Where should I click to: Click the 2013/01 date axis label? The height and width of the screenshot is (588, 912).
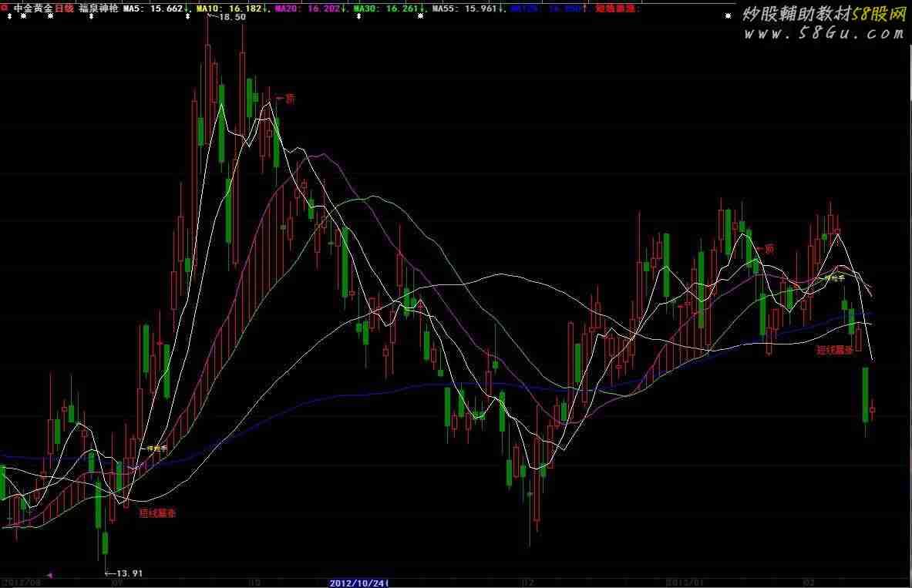685,582
